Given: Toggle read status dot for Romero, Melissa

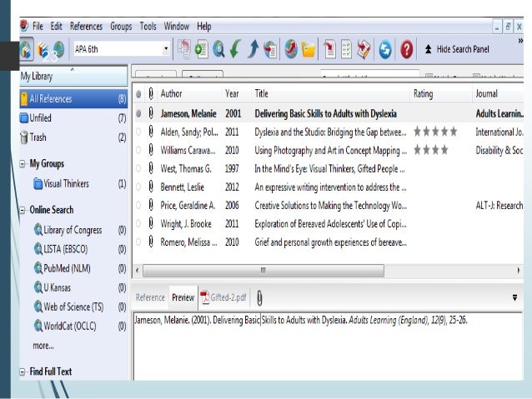Looking at the screenshot, I should (x=138, y=242).
